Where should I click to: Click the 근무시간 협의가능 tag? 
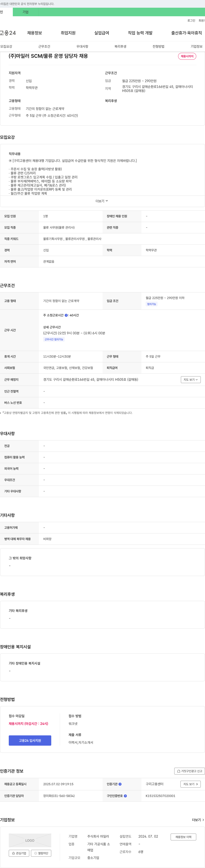[x=54, y=339]
